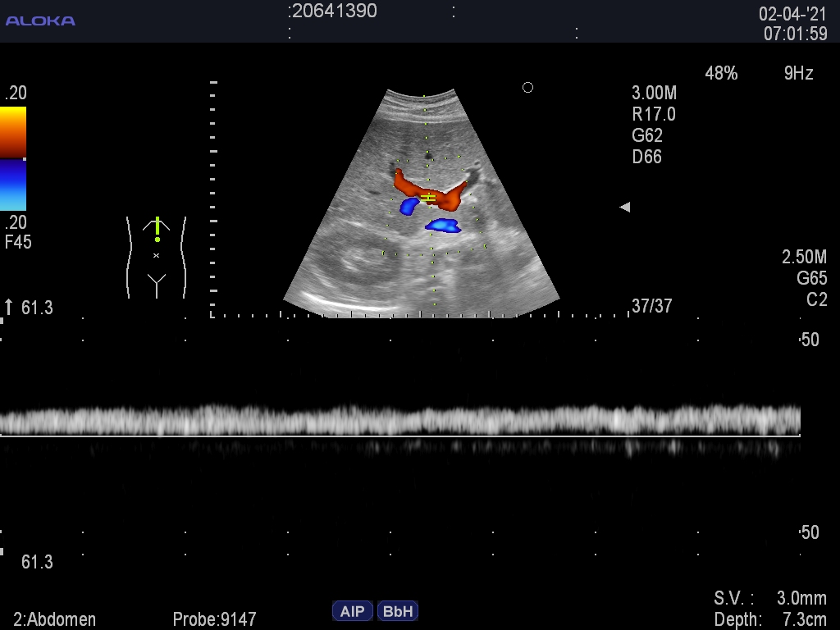Select the focus position triangle marker
The height and width of the screenshot is (630, 840).
click(624, 208)
